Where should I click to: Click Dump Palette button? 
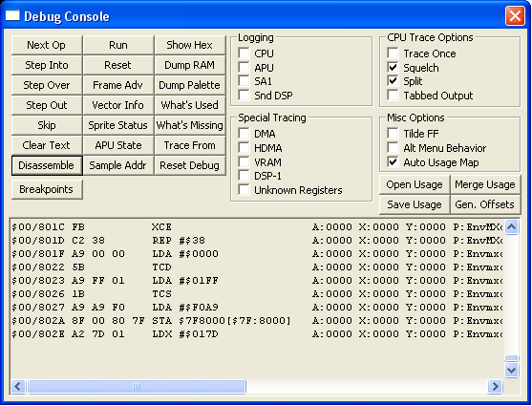(190, 85)
